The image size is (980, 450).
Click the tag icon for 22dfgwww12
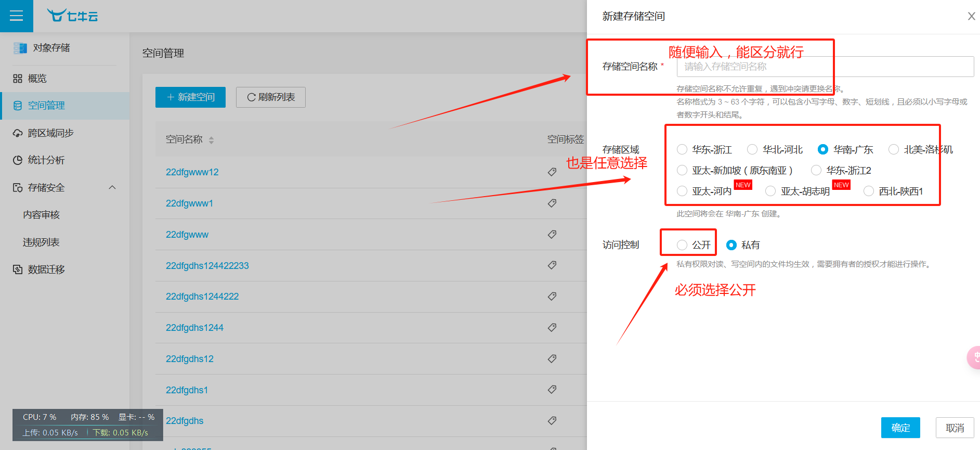click(552, 172)
